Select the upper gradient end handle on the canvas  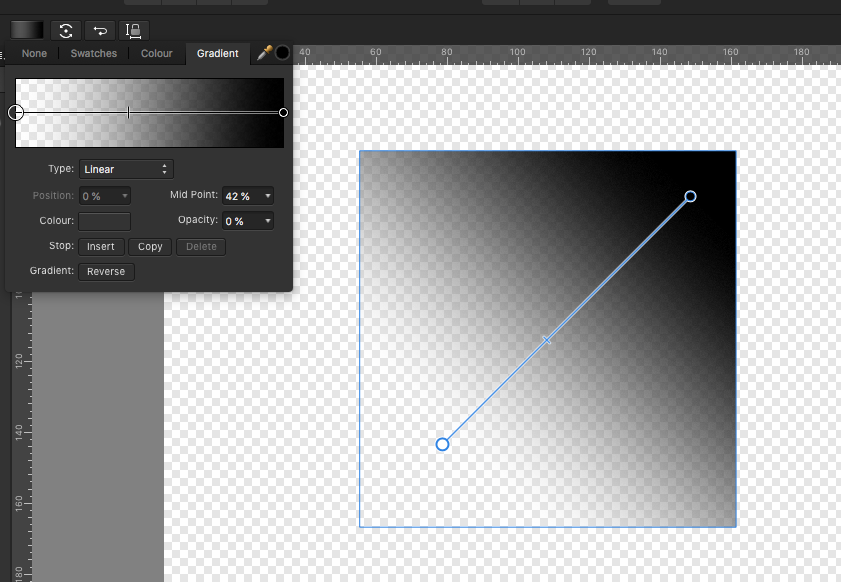coord(690,197)
